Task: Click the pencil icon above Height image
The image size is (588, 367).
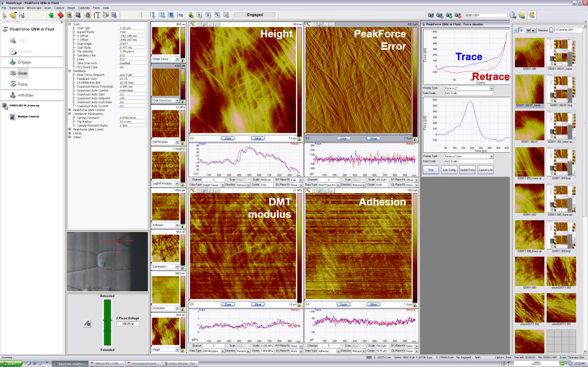Action: tap(193, 24)
